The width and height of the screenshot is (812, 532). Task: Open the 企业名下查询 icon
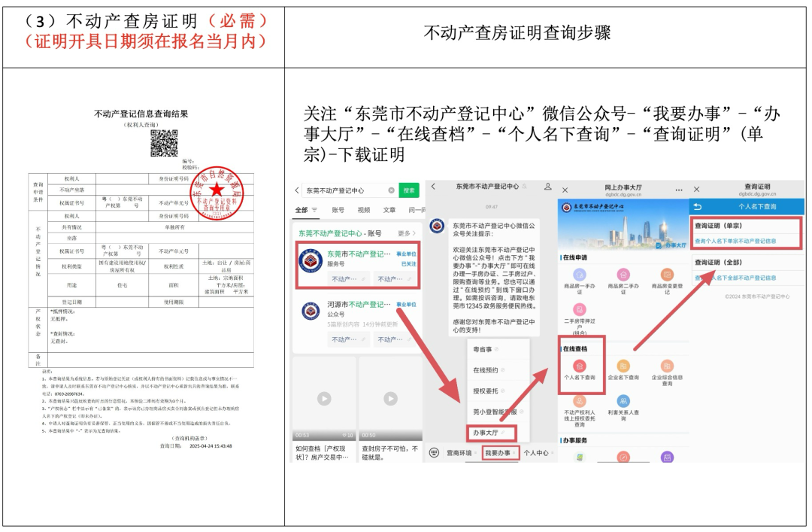pyautogui.click(x=623, y=366)
